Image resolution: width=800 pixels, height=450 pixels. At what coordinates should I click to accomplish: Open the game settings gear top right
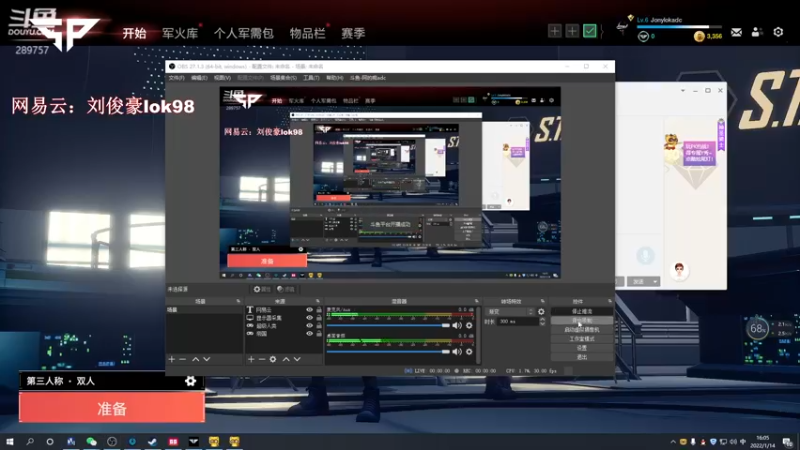[778, 32]
